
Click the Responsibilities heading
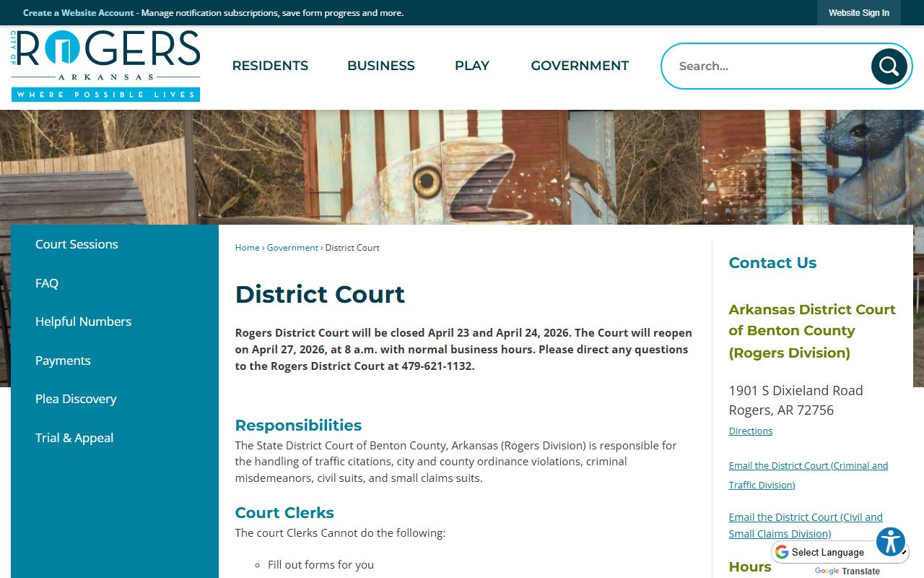pos(298,425)
